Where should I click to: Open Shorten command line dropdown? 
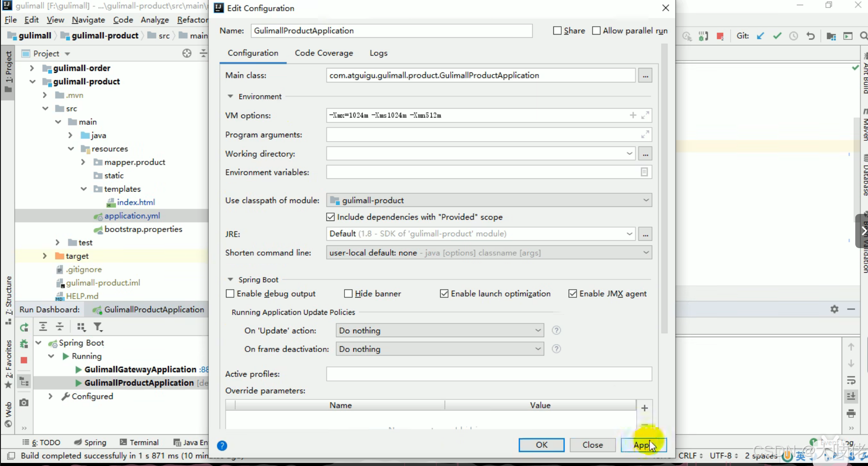489,253
